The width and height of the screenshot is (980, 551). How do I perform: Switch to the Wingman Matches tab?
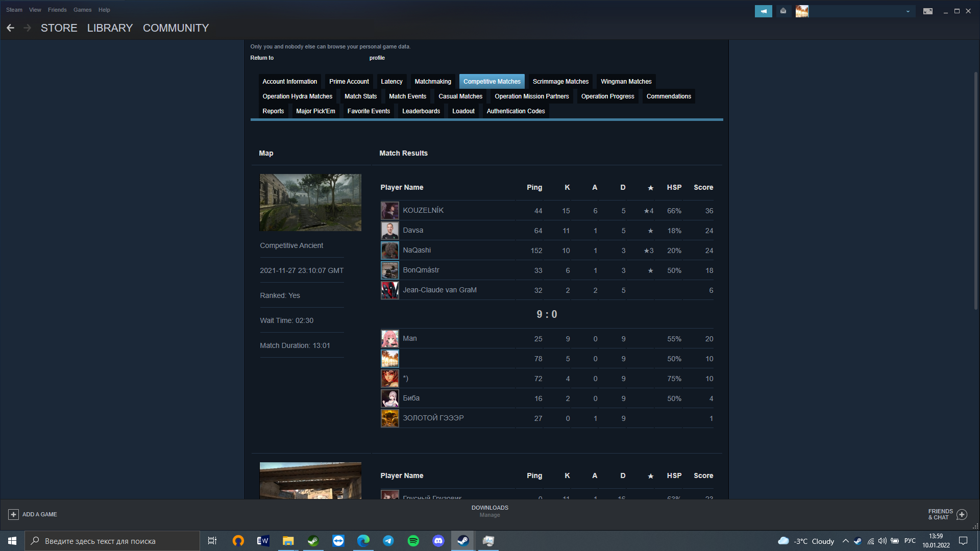626,82
